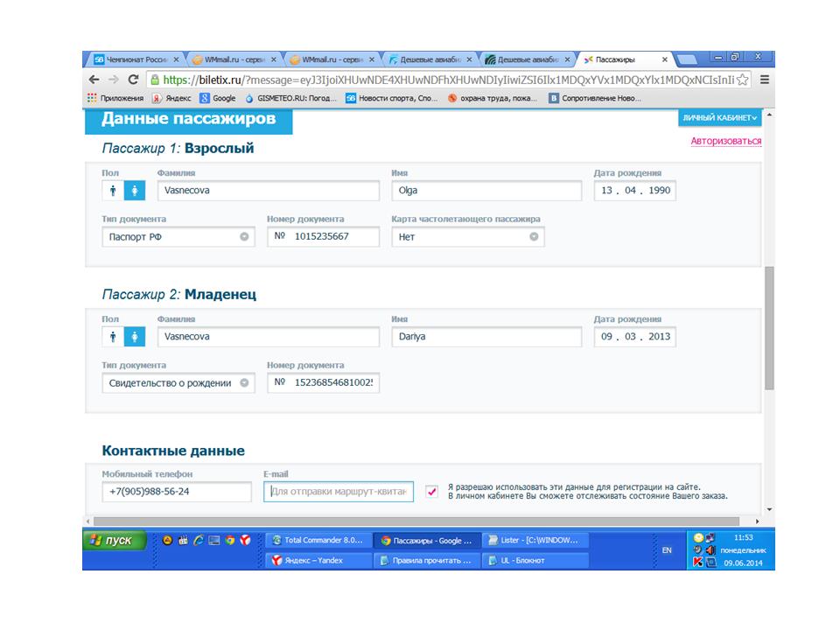Click the system clock showing 11:53
Screen dimensions: 840x630
(x=744, y=537)
